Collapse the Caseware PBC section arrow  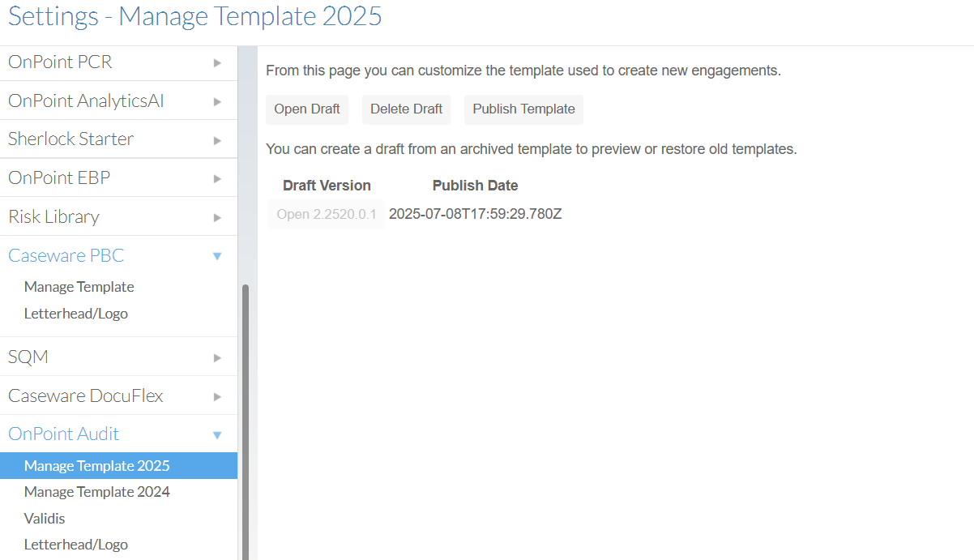217,256
